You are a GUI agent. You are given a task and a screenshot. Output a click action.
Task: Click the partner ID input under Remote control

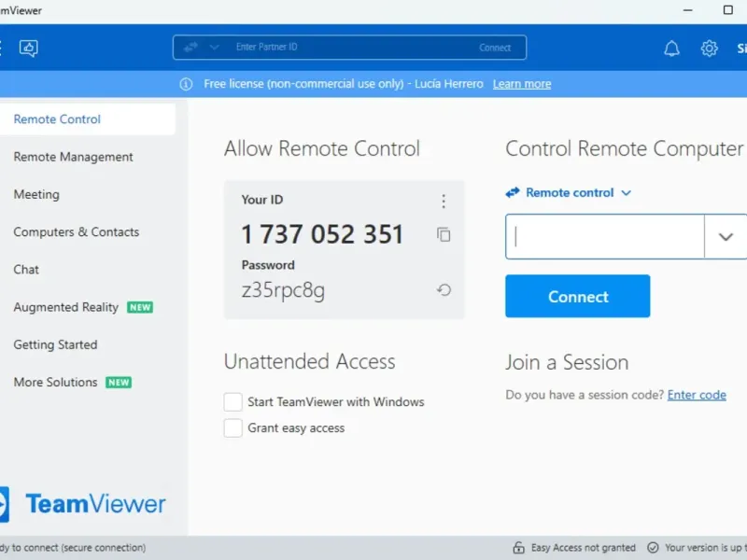[605, 237]
